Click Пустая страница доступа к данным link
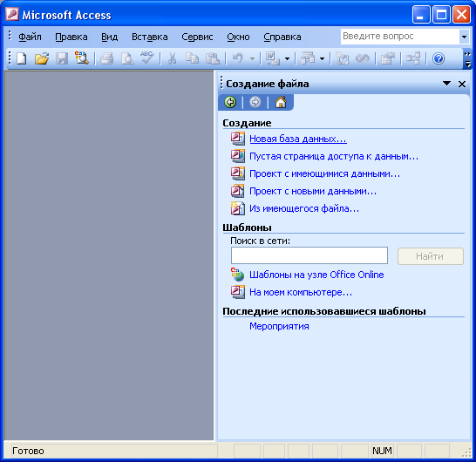476x462 pixels. pos(334,156)
